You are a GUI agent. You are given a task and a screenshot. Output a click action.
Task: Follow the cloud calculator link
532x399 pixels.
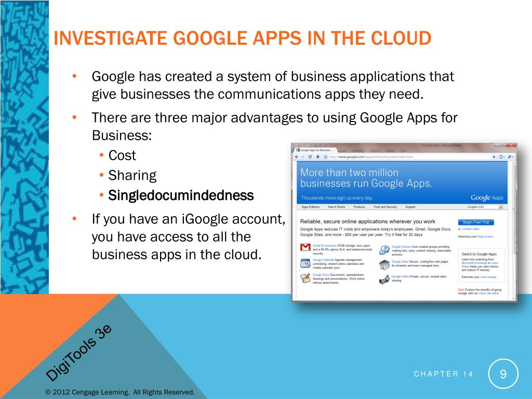coord(489,293)
